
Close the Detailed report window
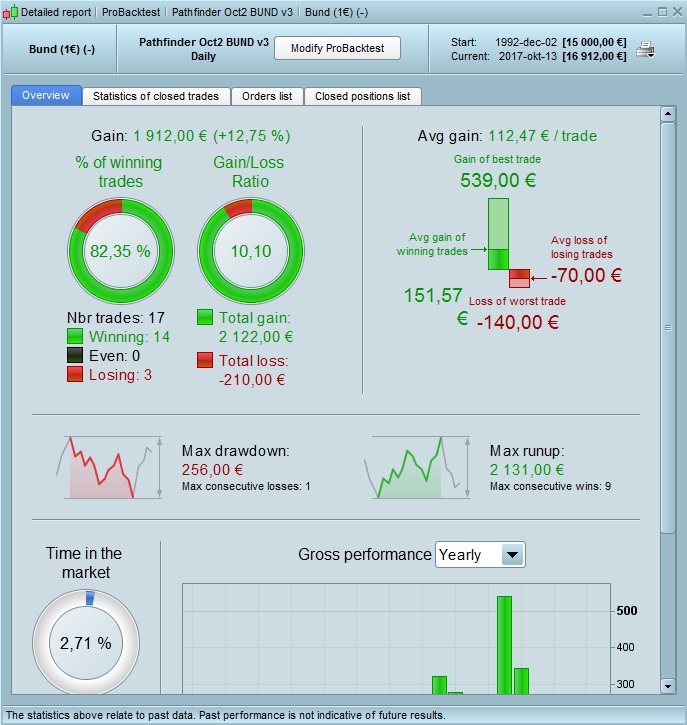[677, 12]
